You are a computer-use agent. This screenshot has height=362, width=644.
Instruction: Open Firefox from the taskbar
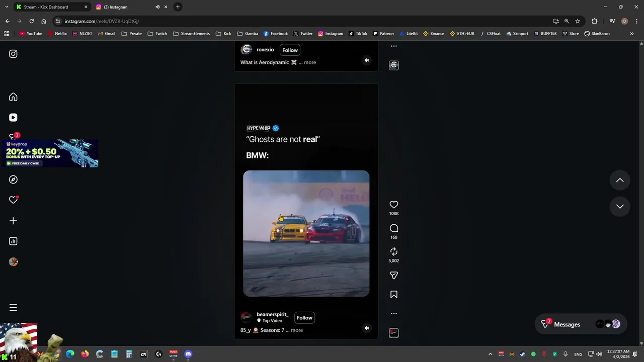[x=85, y=354]
